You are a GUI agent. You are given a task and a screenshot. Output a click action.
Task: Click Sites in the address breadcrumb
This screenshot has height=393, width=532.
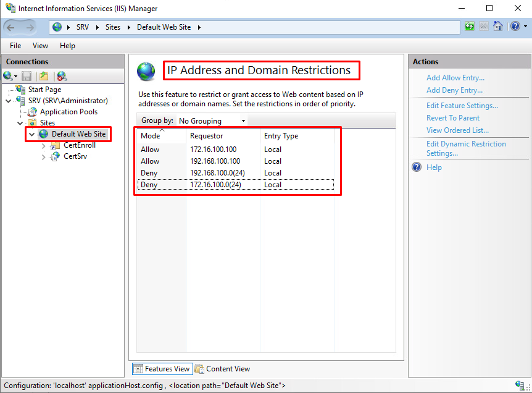coord(113,27)
